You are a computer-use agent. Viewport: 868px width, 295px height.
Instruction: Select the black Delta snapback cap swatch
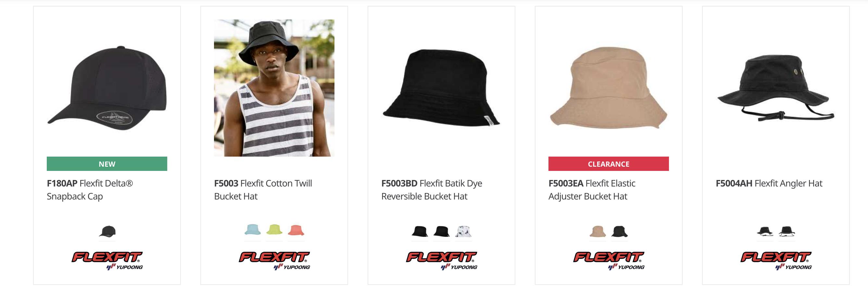coord(107,231)
